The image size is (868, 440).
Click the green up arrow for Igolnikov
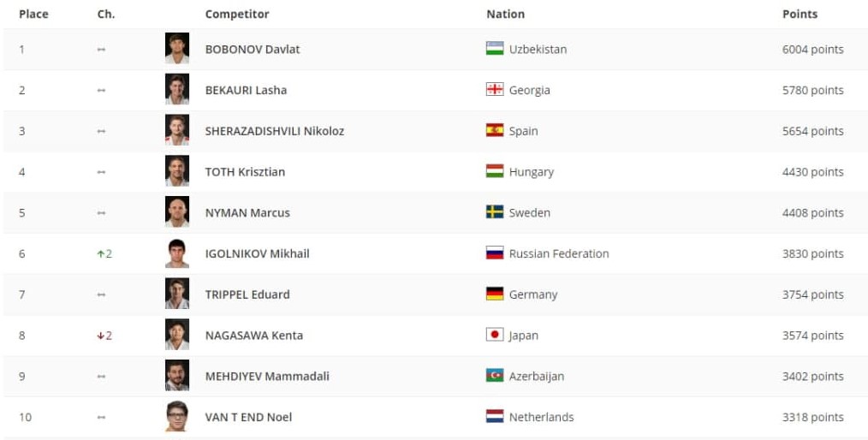(x=100, y=253)
